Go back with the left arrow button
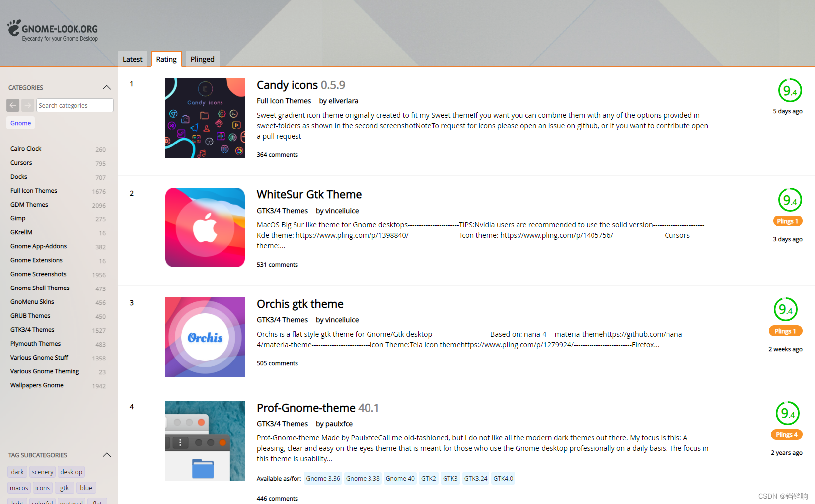The width and height of the screenshot is (815, 504). [13, 105]
